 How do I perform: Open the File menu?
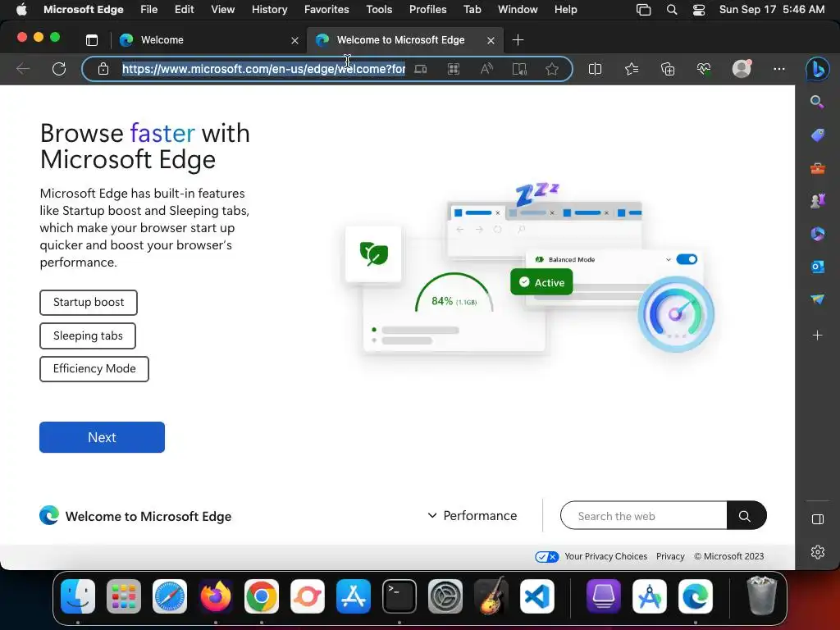click(x=149, y=10)
